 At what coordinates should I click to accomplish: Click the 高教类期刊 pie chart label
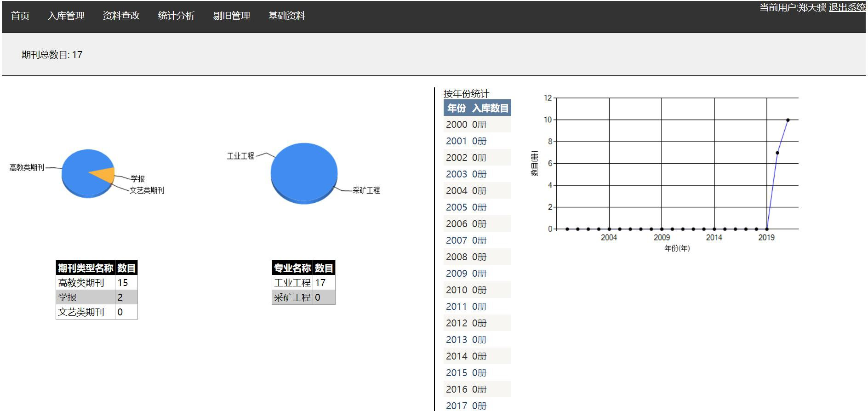(x=27, y=167)
